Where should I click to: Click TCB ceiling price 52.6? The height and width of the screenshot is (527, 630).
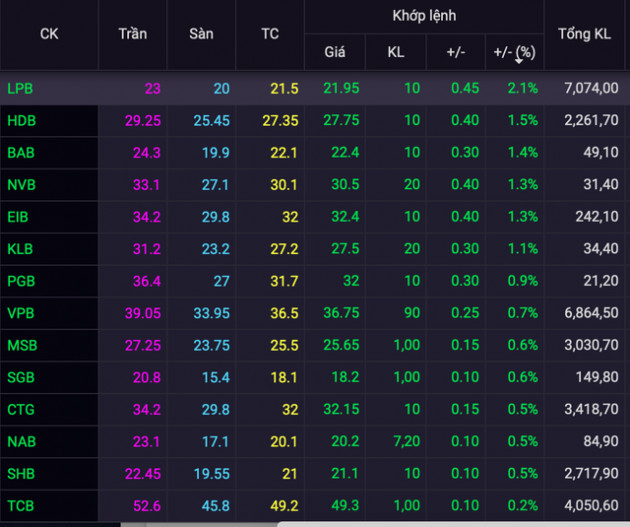[147, 506]
